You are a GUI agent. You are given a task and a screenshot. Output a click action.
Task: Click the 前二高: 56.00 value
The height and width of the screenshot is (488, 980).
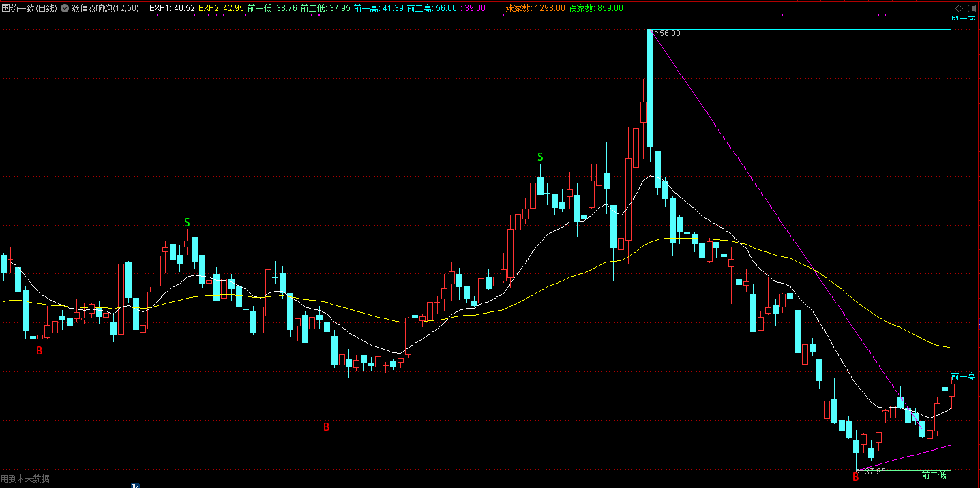(x=432, y=8)
